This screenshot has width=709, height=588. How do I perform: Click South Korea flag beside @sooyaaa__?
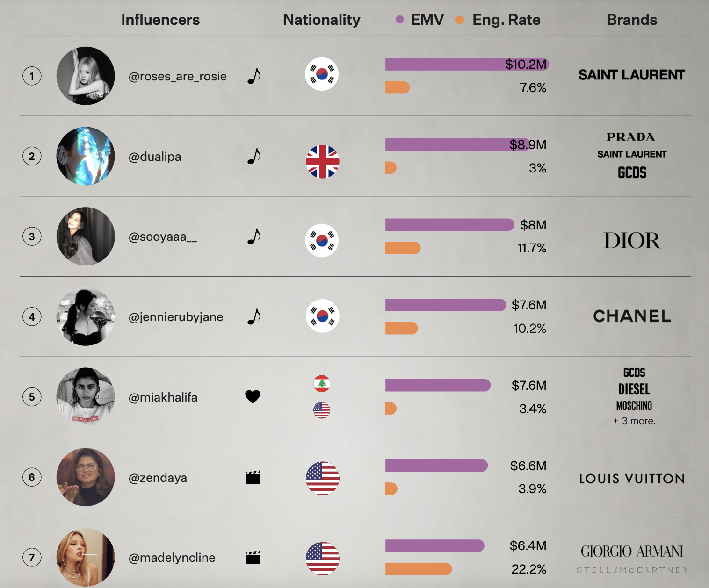pyautogui.click(x=322, y=240)
